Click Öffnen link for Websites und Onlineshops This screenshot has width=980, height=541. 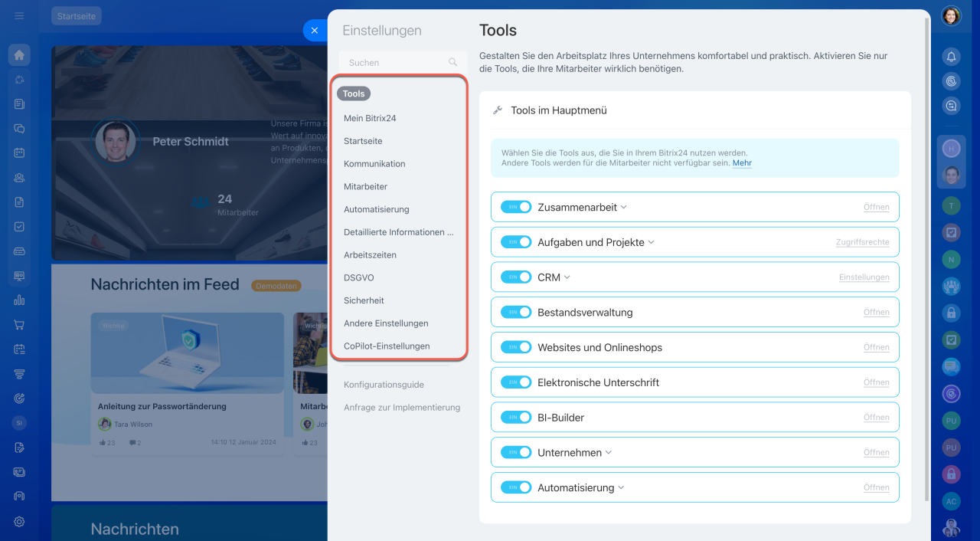(x=877, y=347)
